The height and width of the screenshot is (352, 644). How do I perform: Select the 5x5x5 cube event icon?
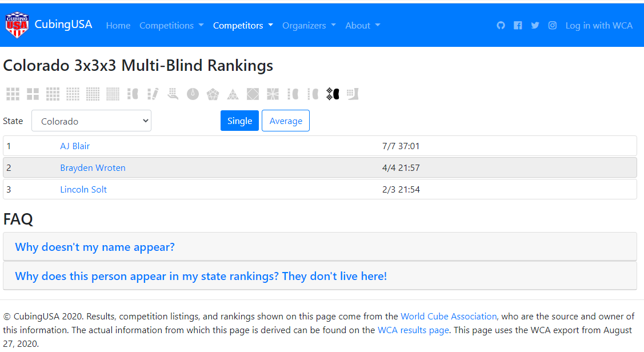pyautogui.click(x=73, y=94)
